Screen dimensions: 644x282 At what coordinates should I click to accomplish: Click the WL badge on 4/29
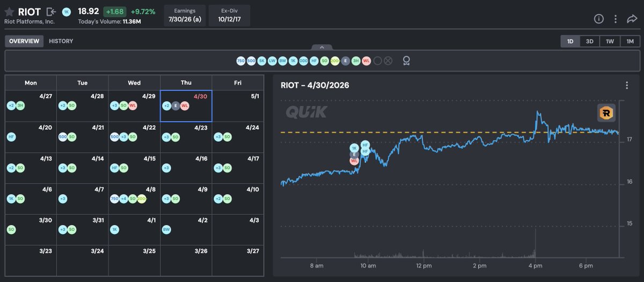[x=133, y=106]
